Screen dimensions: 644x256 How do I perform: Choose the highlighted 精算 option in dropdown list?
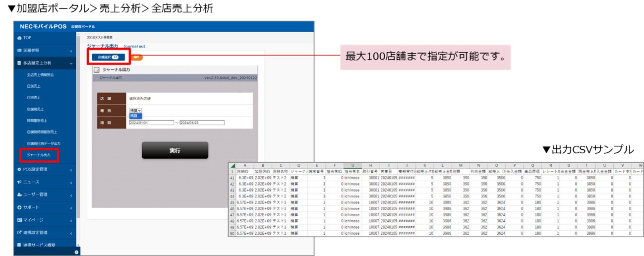pyautogui.click(x=135, y=116)
